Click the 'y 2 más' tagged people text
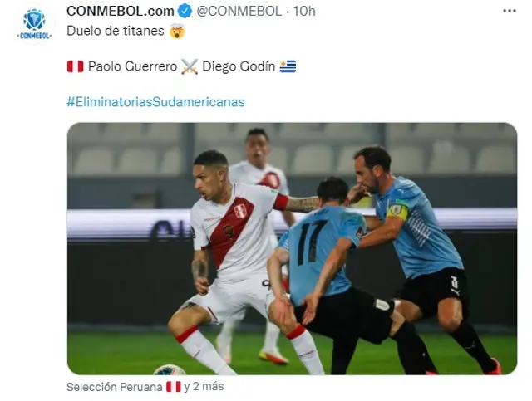 click(204, 386)
